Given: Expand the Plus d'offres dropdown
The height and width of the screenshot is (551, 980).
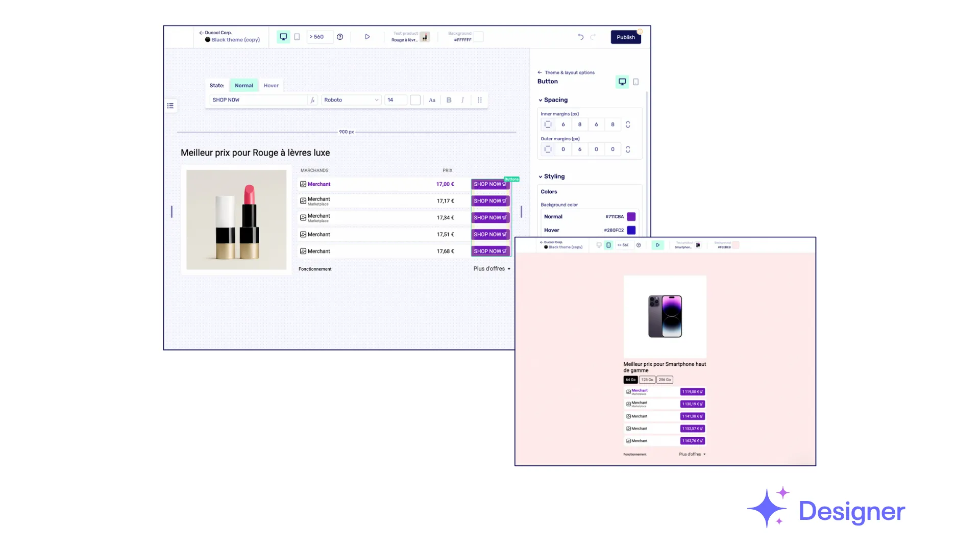Looking at the screenshot, I should [492, 269].
